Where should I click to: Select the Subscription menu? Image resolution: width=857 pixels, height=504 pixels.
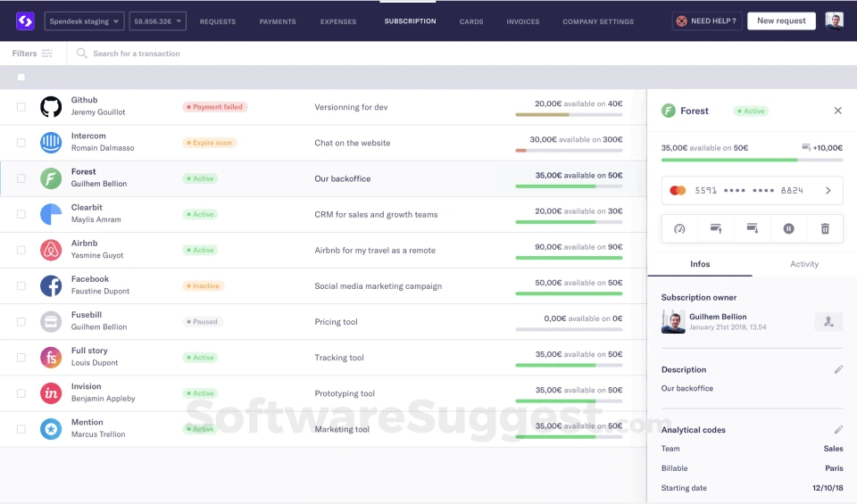(x=410, y=21)
